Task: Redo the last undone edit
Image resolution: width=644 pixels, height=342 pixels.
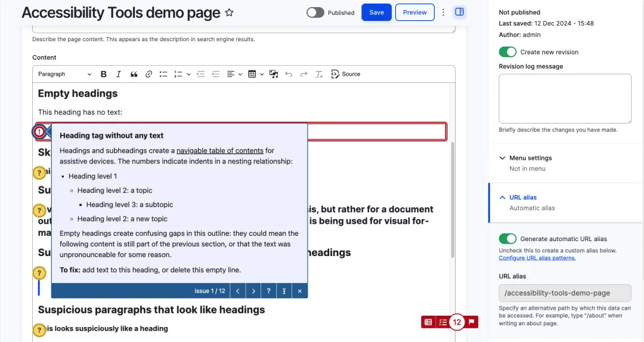Action: tap(304, 74)
